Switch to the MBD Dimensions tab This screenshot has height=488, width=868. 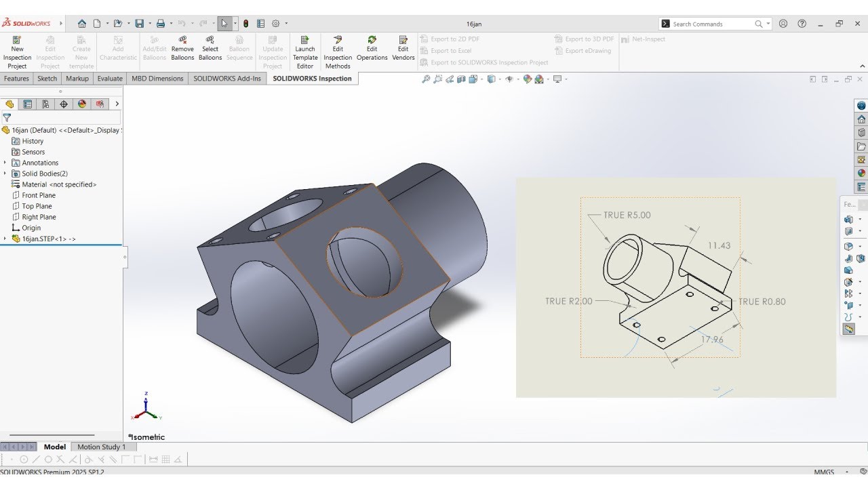(157, 79)
